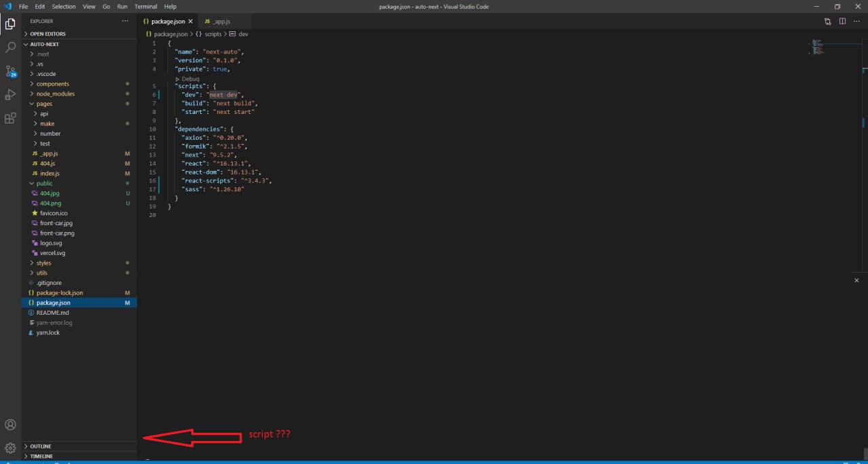868x464 pixels.
Task: Close the bottom panel with X
Action: click(856, 280)
